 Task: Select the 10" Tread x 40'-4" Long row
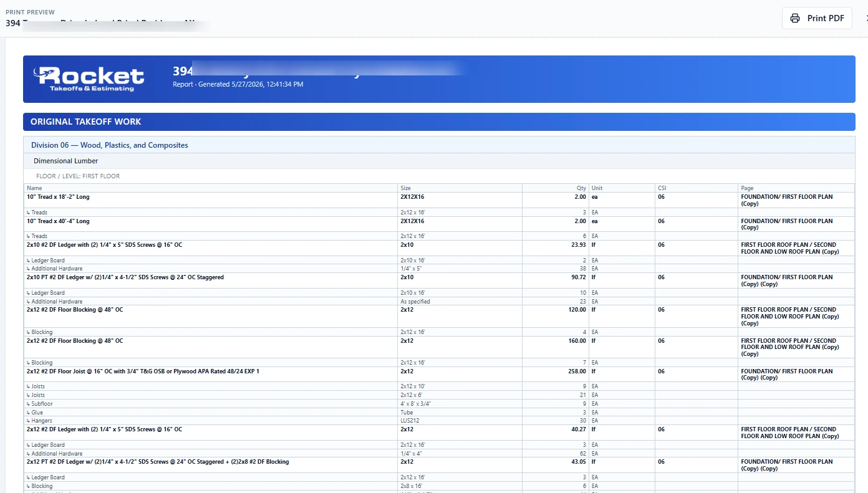pos(439,224)
